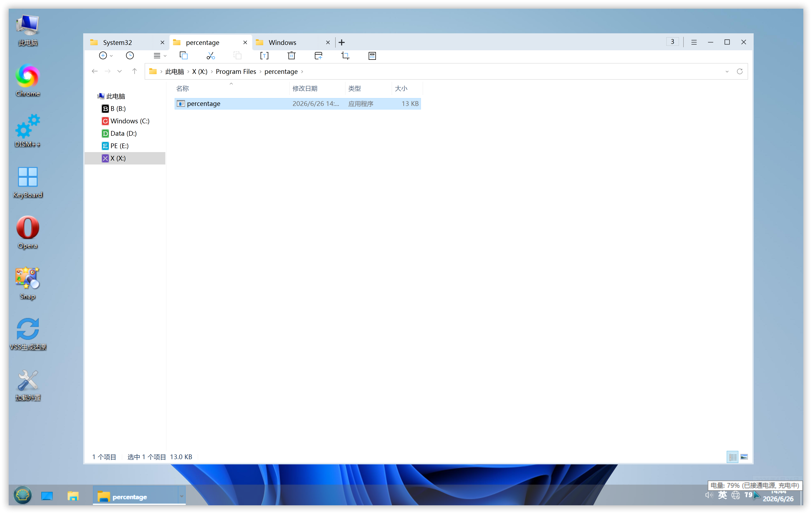
Task: Close the System32 tab
Action: (x=162, y=42)
